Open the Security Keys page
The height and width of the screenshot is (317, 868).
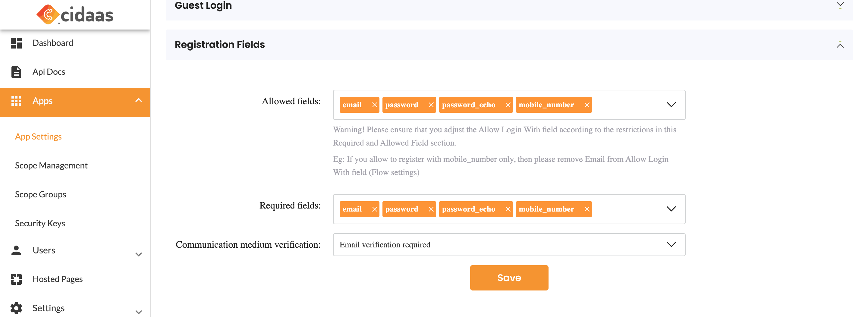(40, 223)
